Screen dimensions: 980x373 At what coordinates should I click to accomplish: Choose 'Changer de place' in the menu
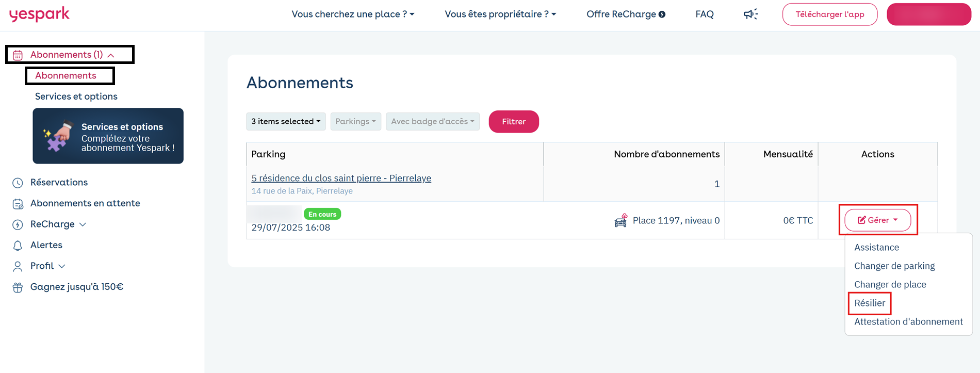coord(890,284)
